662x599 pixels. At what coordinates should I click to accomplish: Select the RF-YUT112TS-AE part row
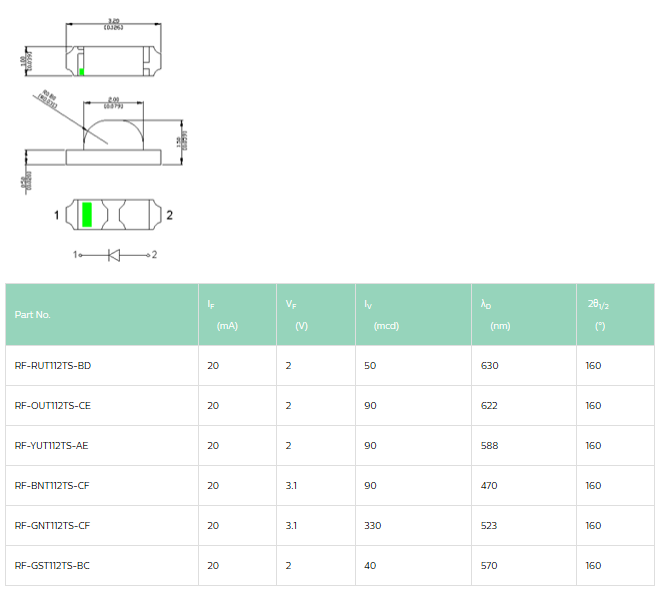[53, 446]
